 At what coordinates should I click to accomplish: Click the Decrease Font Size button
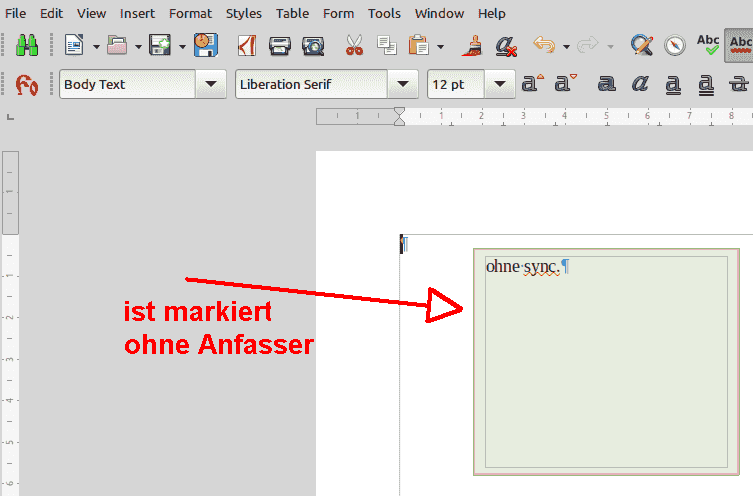[x=565, y=85]
